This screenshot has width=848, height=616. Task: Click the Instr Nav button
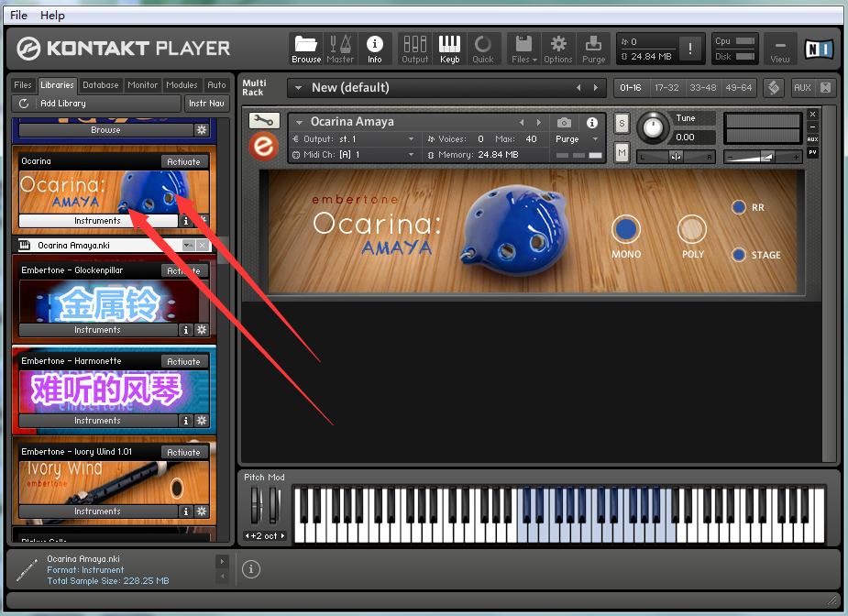coord(206,104)
